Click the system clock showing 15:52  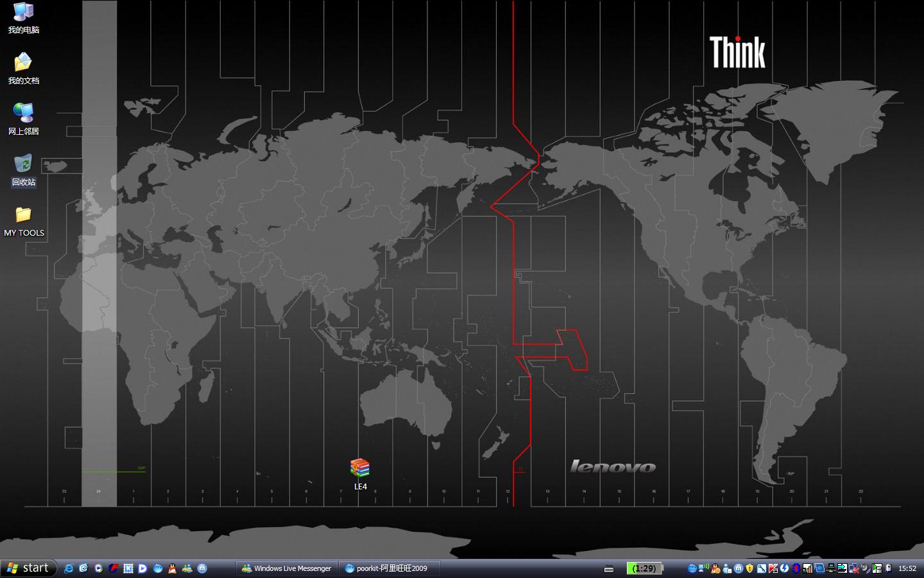(907, 568)
